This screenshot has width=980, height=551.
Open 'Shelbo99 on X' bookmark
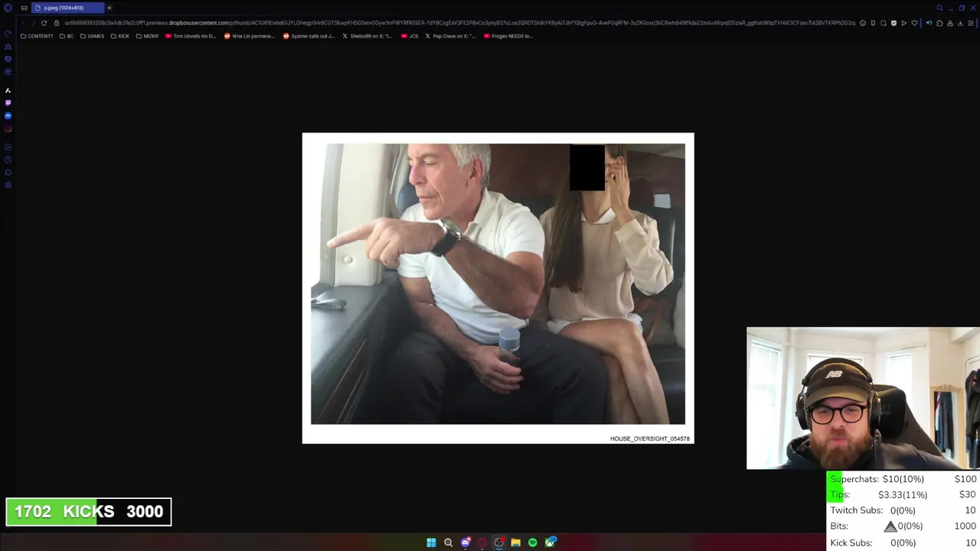click(x=367, y=36)
